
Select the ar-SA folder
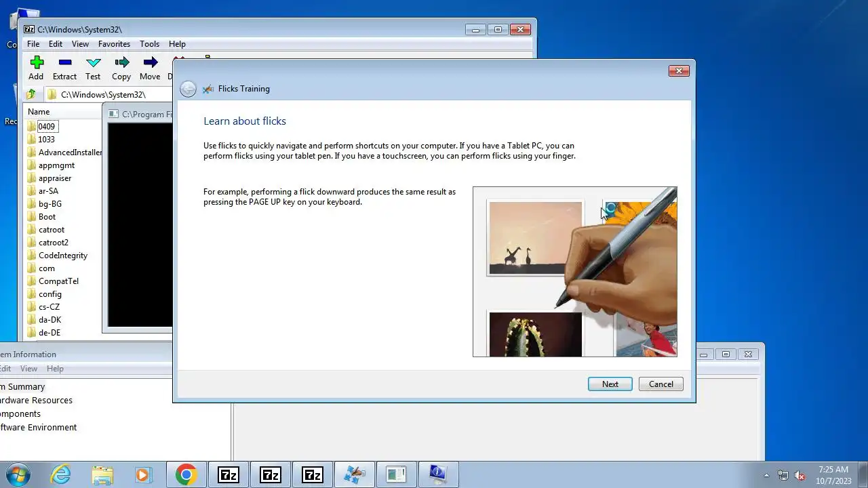coord(48,190)
